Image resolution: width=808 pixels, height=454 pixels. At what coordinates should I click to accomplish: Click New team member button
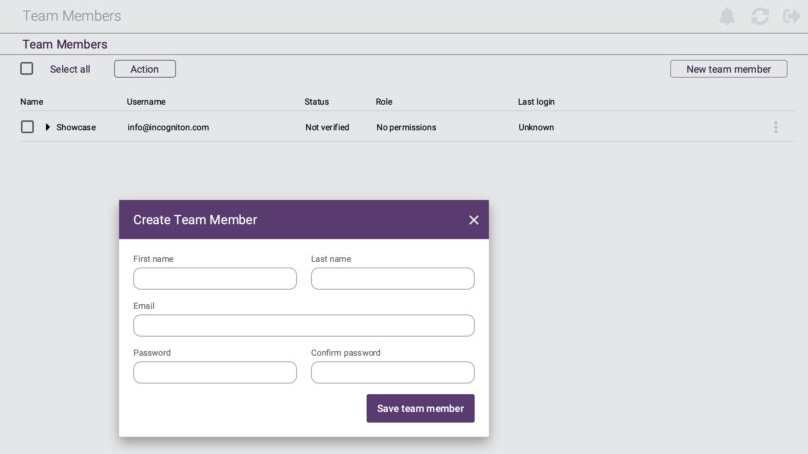coord(728,69)
